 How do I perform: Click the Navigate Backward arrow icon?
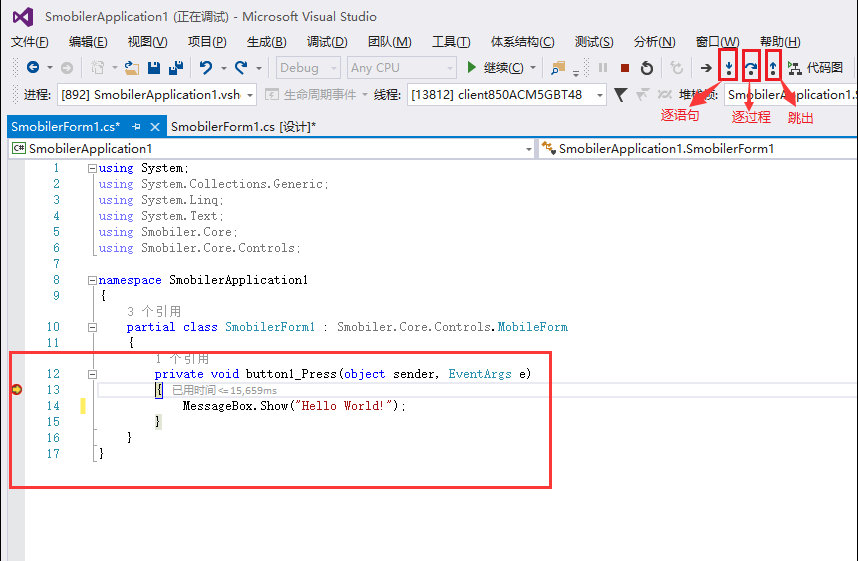[x=33, y=68]
